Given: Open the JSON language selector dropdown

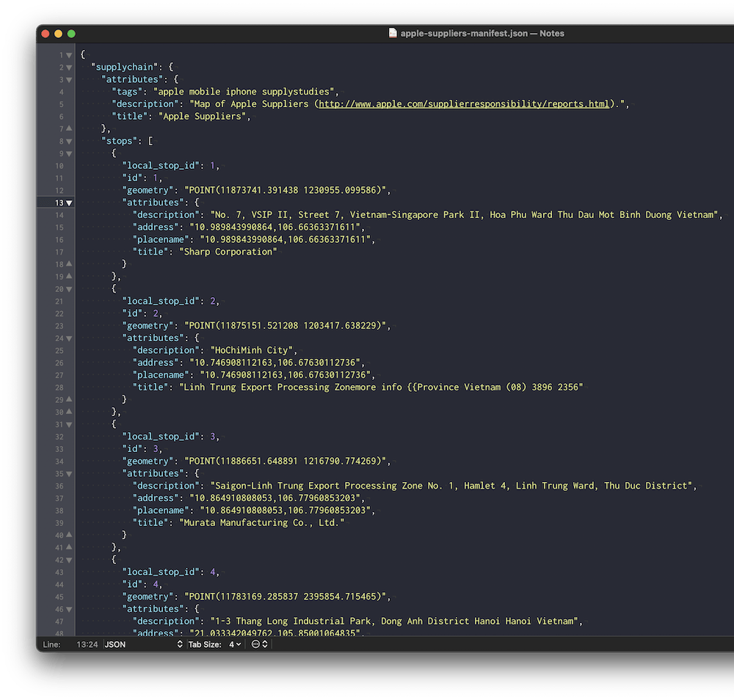Looking at the screenshot, I should click(143, 644).
